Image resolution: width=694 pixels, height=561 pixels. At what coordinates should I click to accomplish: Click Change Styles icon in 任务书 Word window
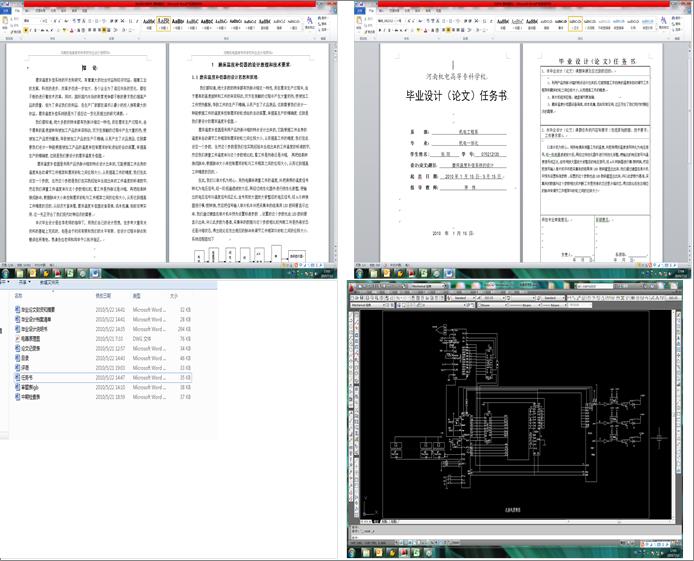[663, 22]
